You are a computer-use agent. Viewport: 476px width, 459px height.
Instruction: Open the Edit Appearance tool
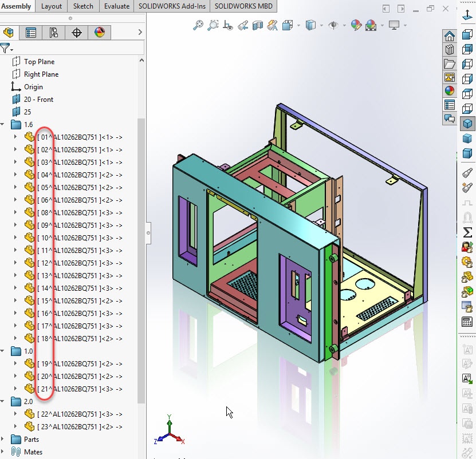356,25
